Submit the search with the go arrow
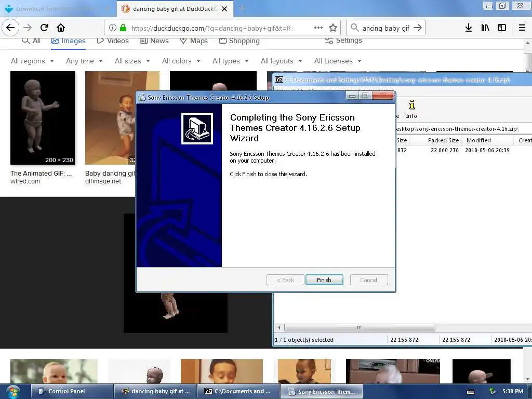The height and width of the screenshot is (399, 532). pyautogui.click(x=418, y=28)
